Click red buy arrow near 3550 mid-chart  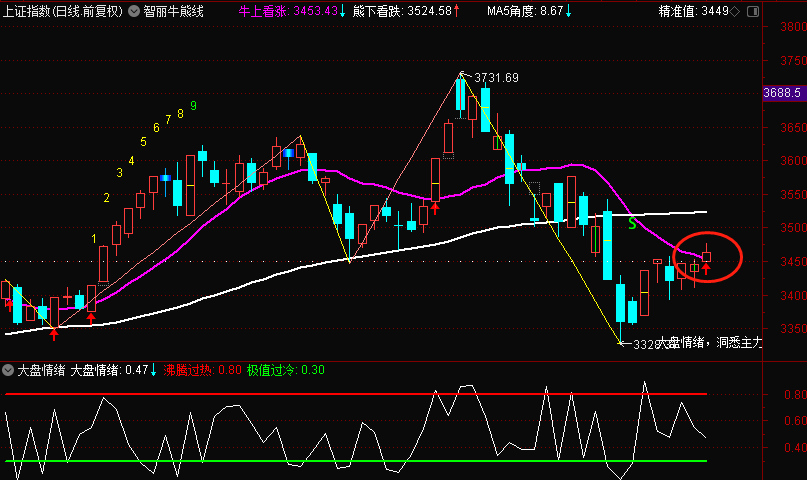click(435, 208)
